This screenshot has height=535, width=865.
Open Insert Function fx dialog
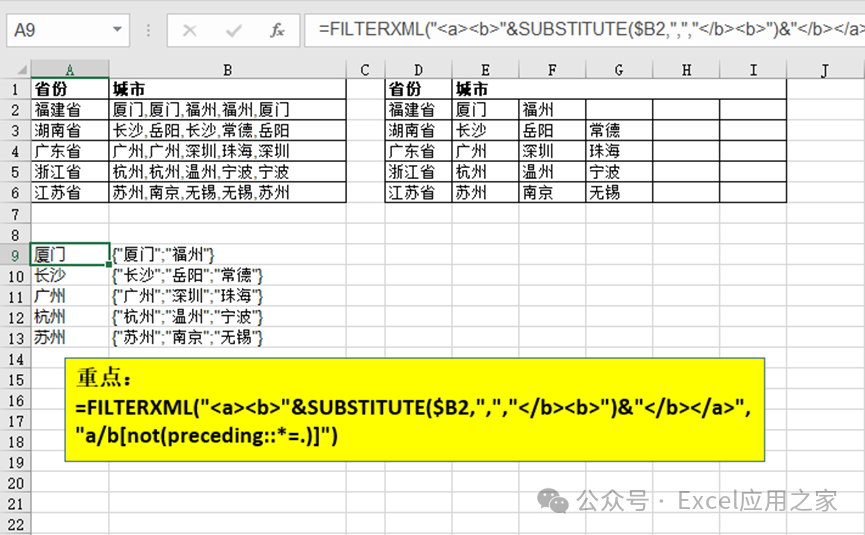277,30
